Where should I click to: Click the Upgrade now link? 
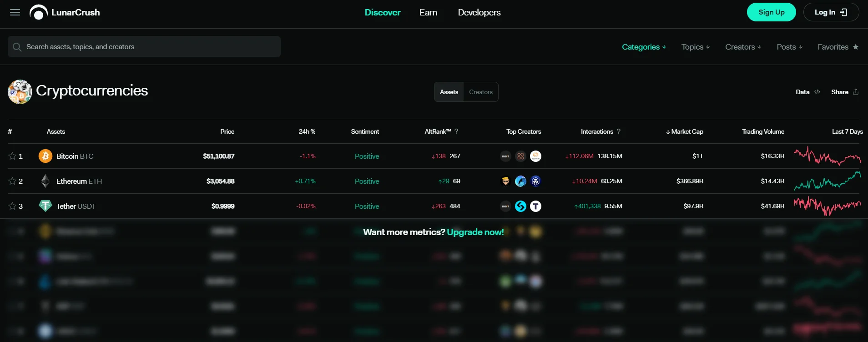point(475,232)
